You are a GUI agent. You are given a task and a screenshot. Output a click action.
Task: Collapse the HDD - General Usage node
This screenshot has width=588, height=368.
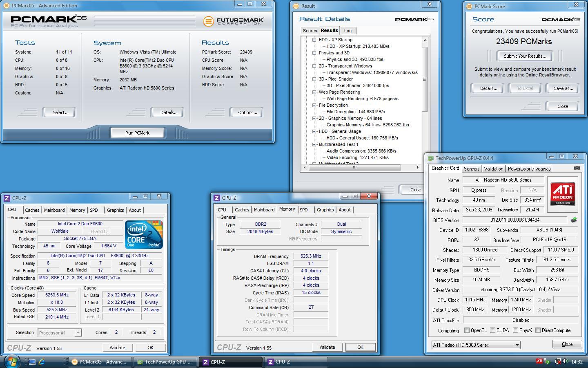(314, 131)
